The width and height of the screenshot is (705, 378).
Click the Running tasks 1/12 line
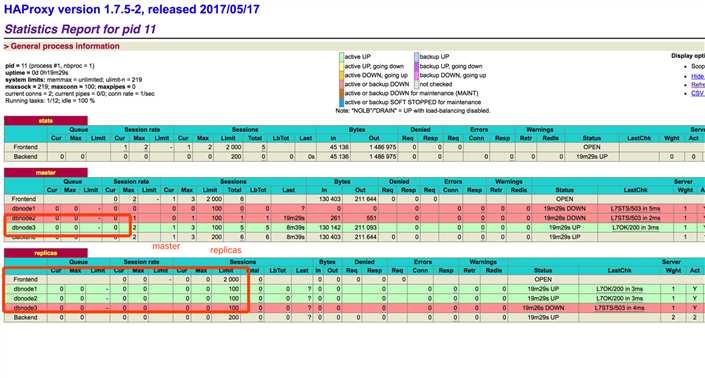pyautogui.click(x=50, y=101)
